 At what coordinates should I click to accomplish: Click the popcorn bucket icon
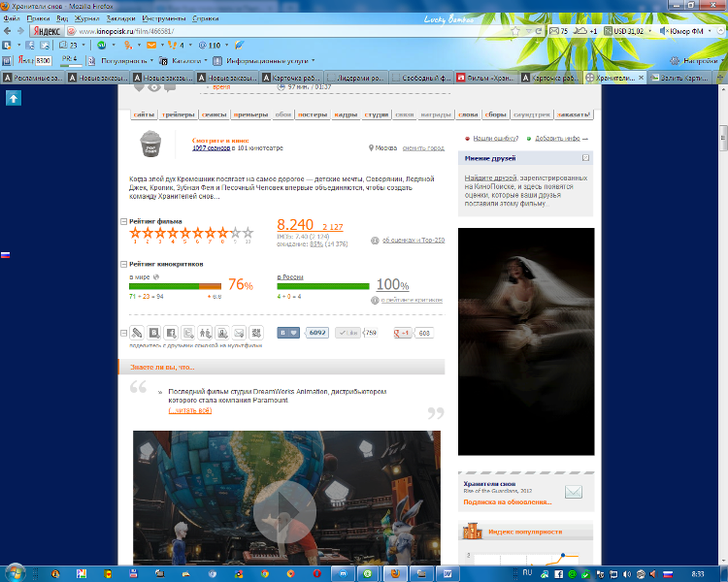(x=150, y=144)
